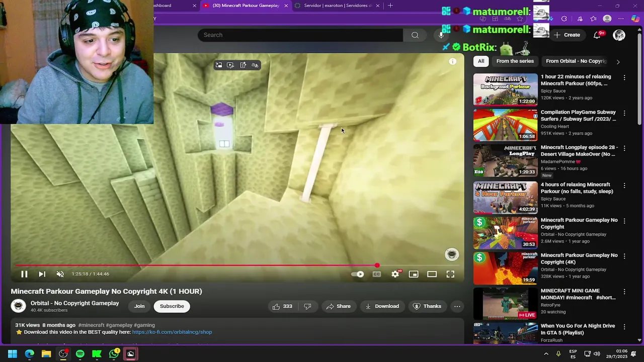Click the picture-in-picture overlay toolbar icon
Viewport: 644px width, 362px height.
(x=219, y=65)
